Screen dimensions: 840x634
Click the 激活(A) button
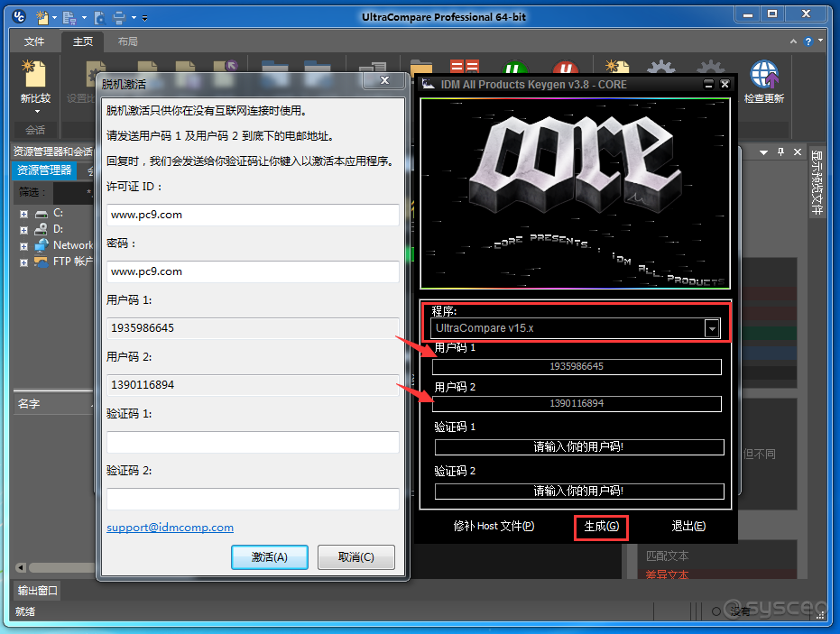270,557
